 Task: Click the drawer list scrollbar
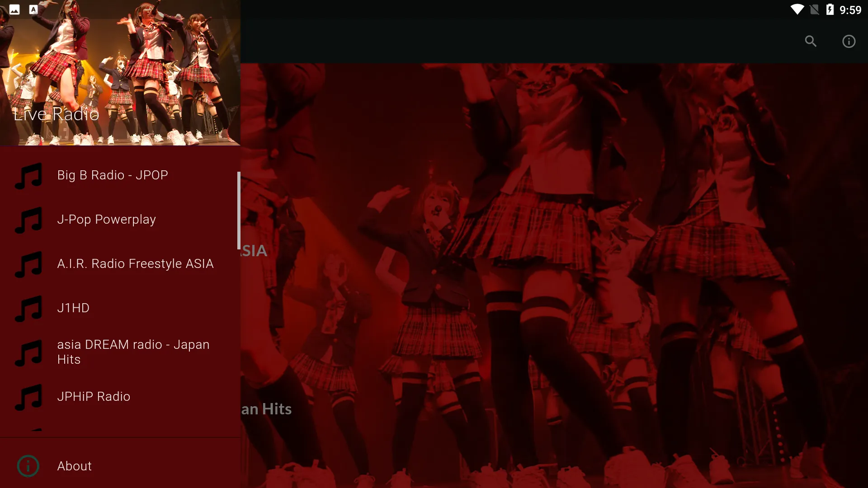pyautogui.click(x=239, y=211)
